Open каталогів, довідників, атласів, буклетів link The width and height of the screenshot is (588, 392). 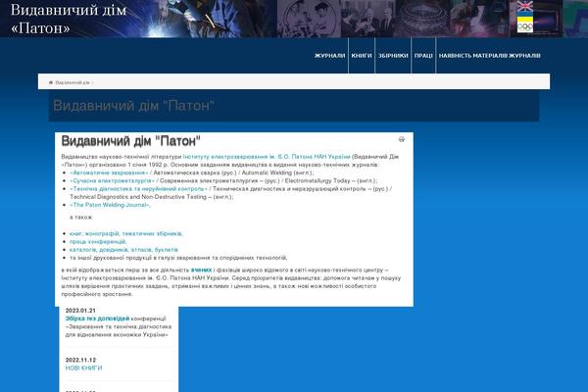point(123,250)
